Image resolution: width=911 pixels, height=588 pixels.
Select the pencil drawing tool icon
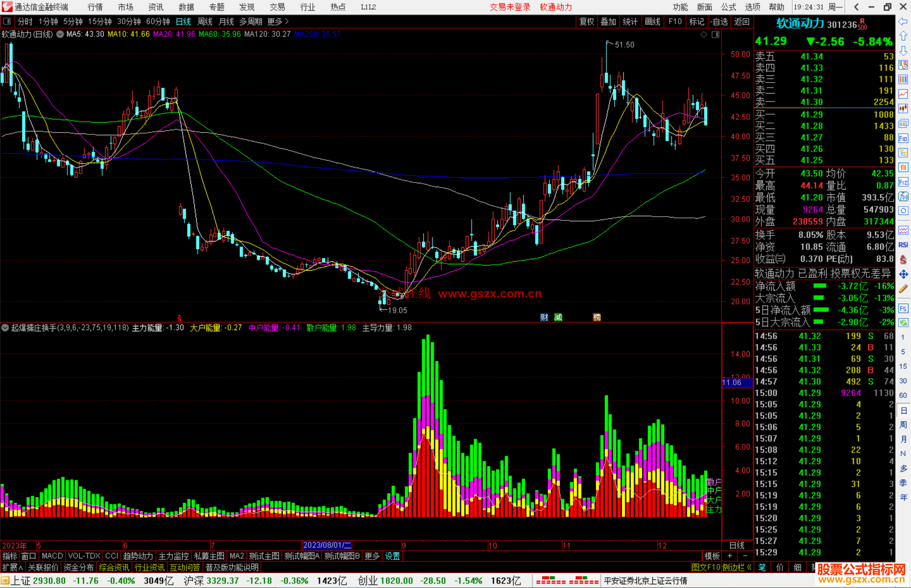[x=903, y=289]
